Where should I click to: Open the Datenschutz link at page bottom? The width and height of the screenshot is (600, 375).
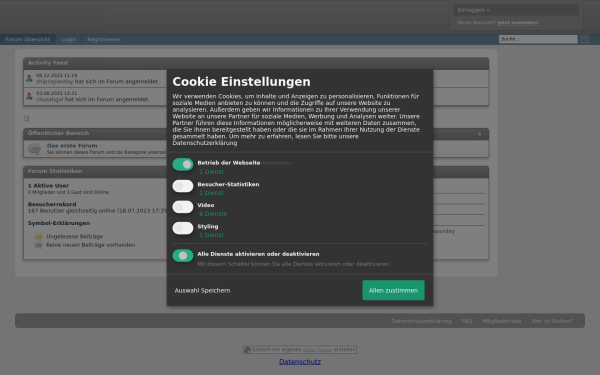[x=300, y=362]
